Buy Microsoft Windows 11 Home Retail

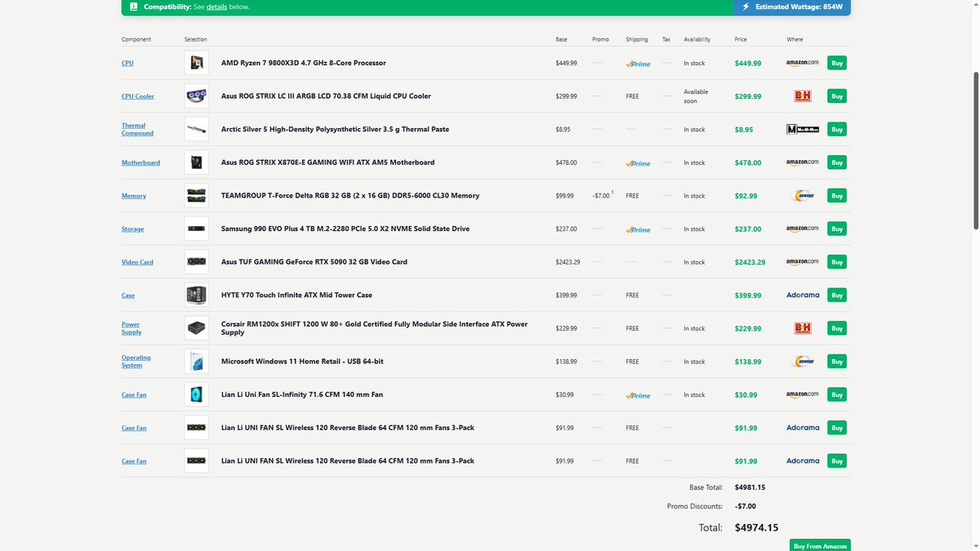(836, 362)
